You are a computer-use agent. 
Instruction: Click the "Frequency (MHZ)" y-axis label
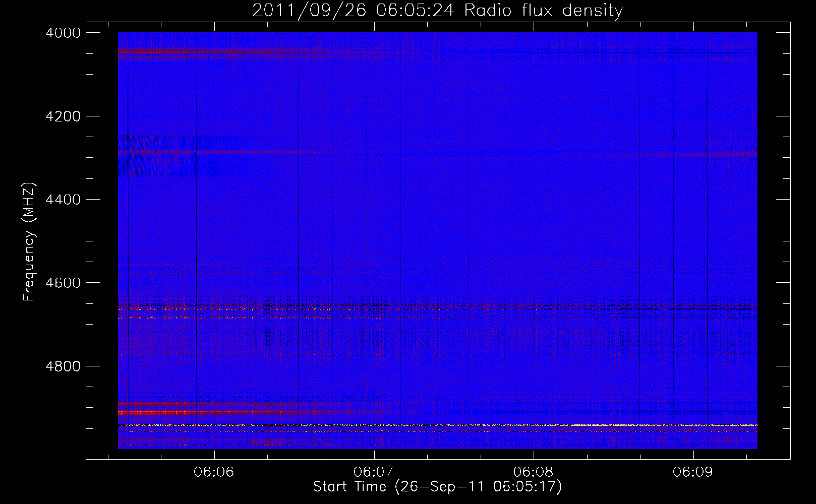[29, 242]
